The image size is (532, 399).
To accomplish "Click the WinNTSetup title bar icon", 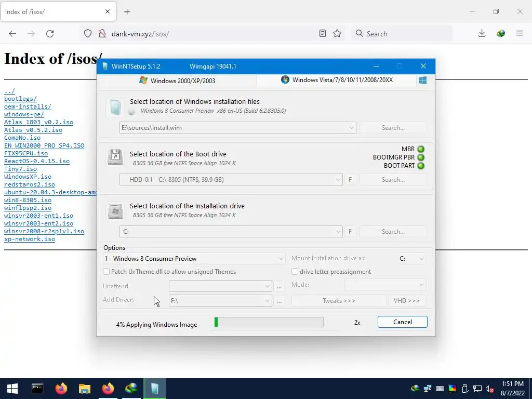I will click(x=105, y=66).
